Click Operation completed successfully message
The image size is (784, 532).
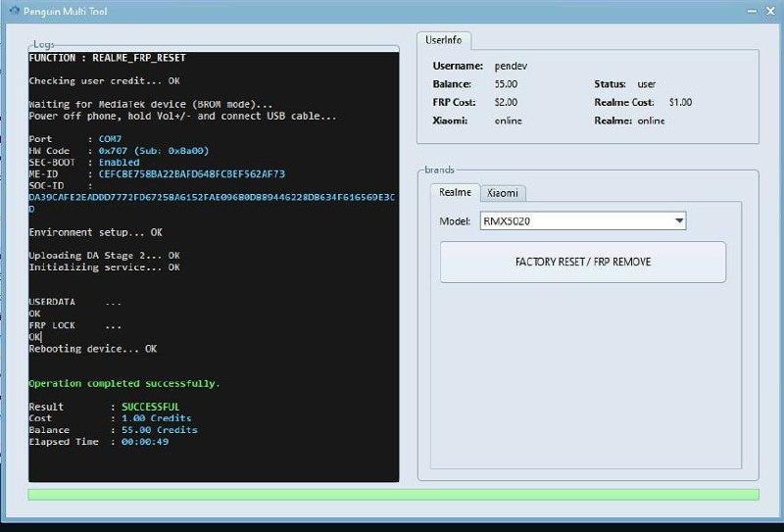point(124,383)
